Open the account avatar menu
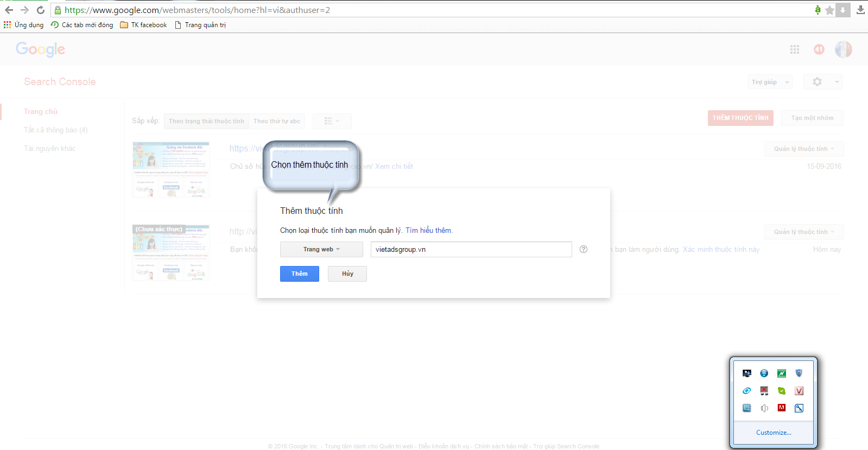The image size is (868, 450). pyautogui.click(x=843, y=49)
